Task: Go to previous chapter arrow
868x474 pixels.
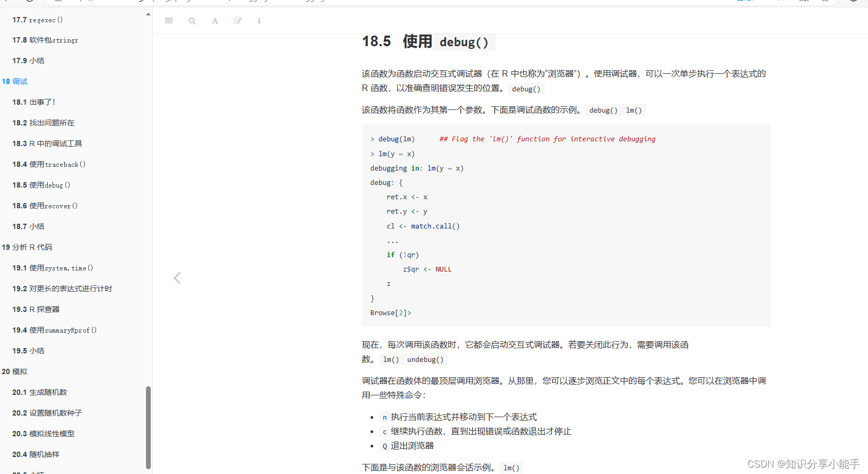Action: (177, 278)
